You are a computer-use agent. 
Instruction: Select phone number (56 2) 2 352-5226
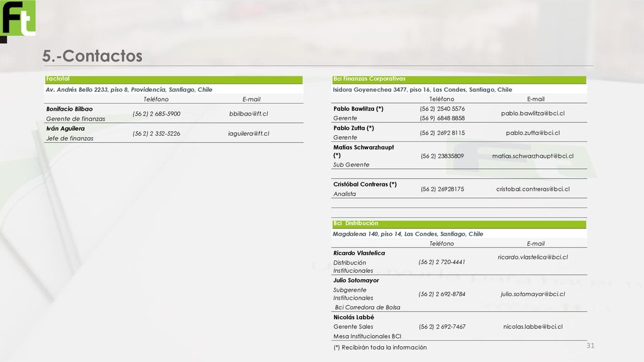[x=156, y=133]
